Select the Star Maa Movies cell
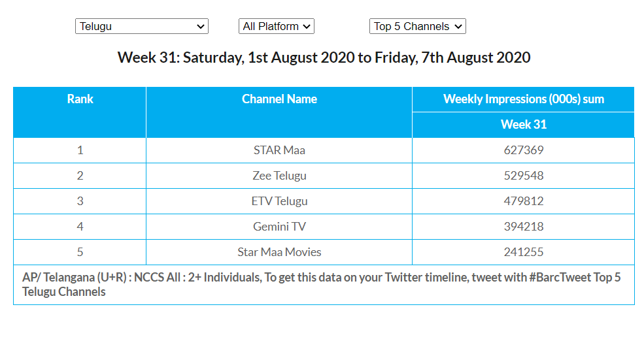 coord(279,252)
